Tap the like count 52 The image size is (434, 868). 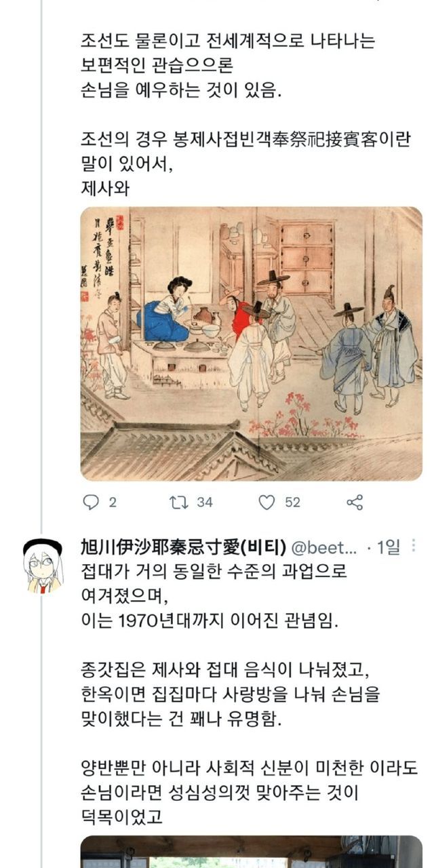tap(292, 502)
